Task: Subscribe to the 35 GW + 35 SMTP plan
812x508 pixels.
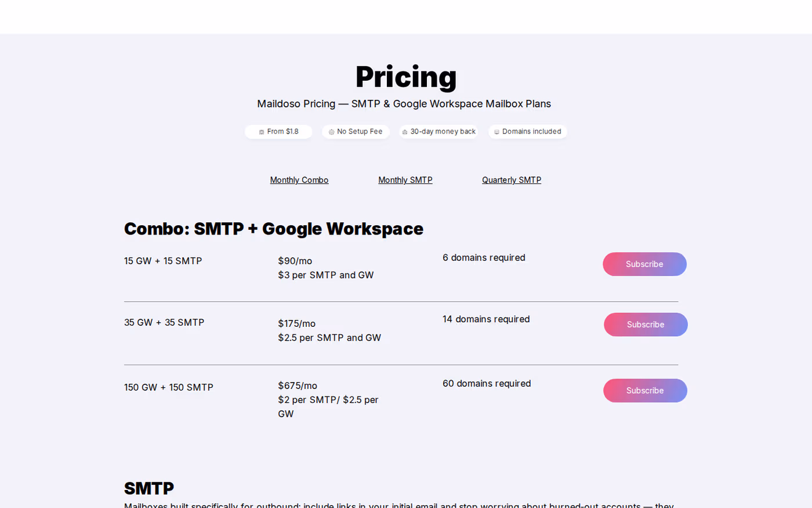Action: (646, 325)
